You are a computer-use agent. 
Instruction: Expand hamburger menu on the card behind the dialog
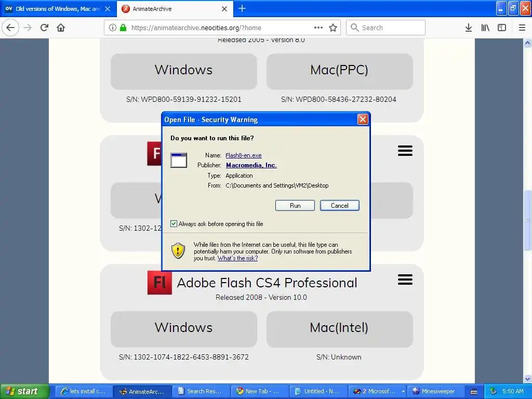click(405, 151)
